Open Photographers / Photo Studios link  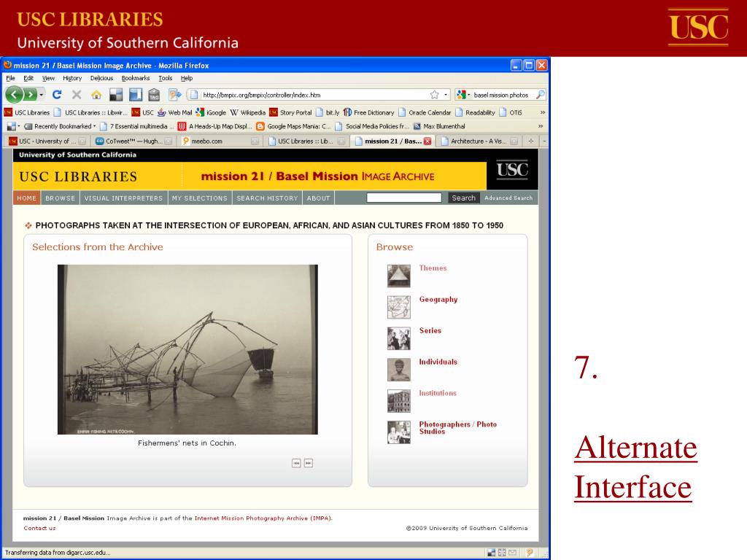[x=458, y=427]
